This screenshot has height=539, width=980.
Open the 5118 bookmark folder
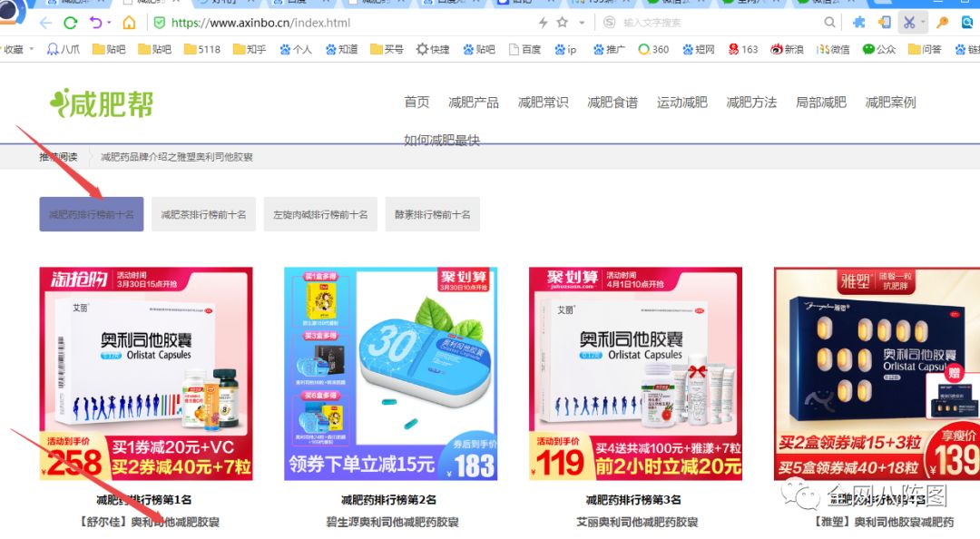click(x=201, y=49)
